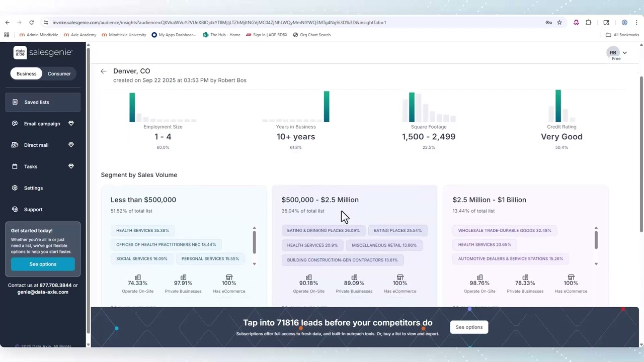Image resolution: width=644 pixels, height=362 pixels.
Task: Open The Hub - Home bookmark
Action: coord(222,35)
